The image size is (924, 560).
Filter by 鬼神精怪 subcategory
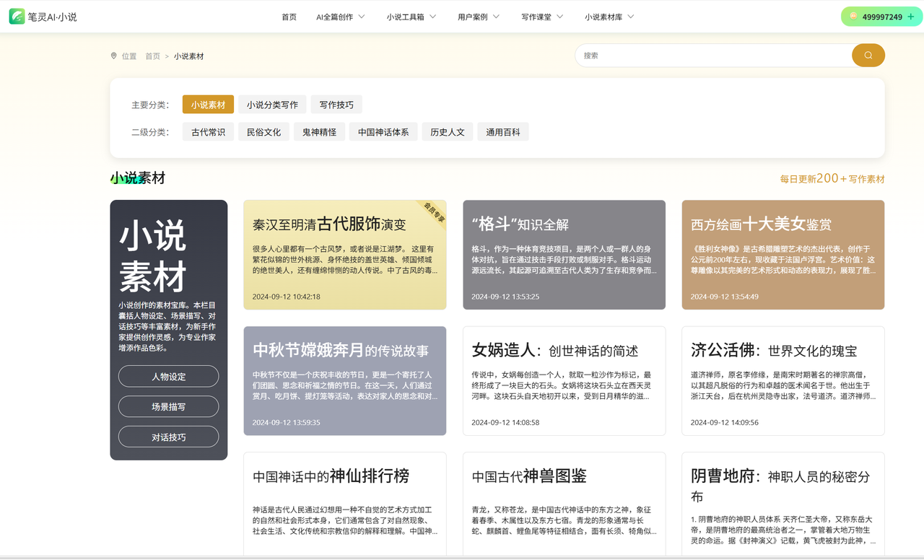pos(319,132)
